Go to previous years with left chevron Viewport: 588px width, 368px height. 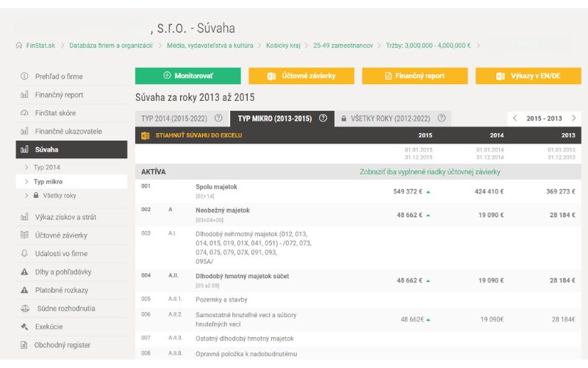click(x=515, y=118)
